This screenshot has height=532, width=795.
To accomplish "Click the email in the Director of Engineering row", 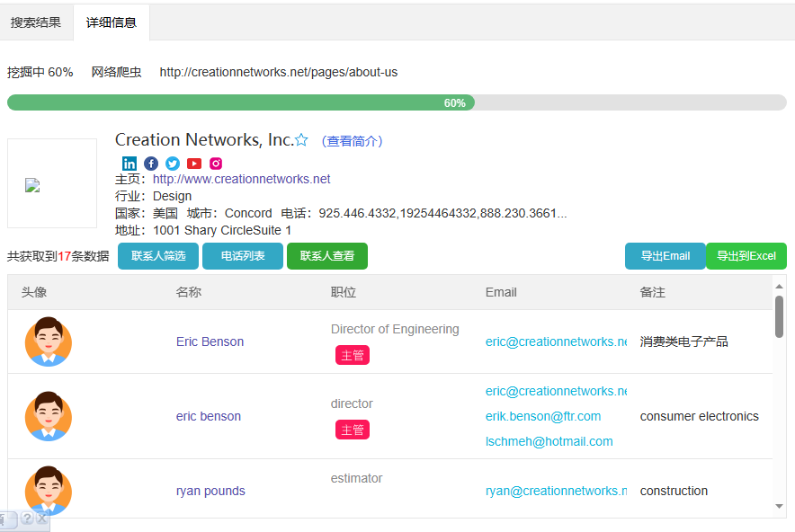I will click(556, 341).
